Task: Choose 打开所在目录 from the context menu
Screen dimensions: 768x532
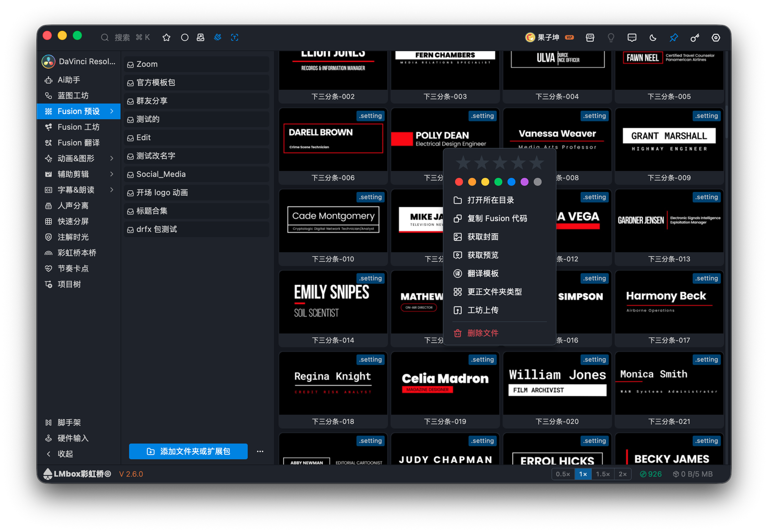Action: coord(500,200)
